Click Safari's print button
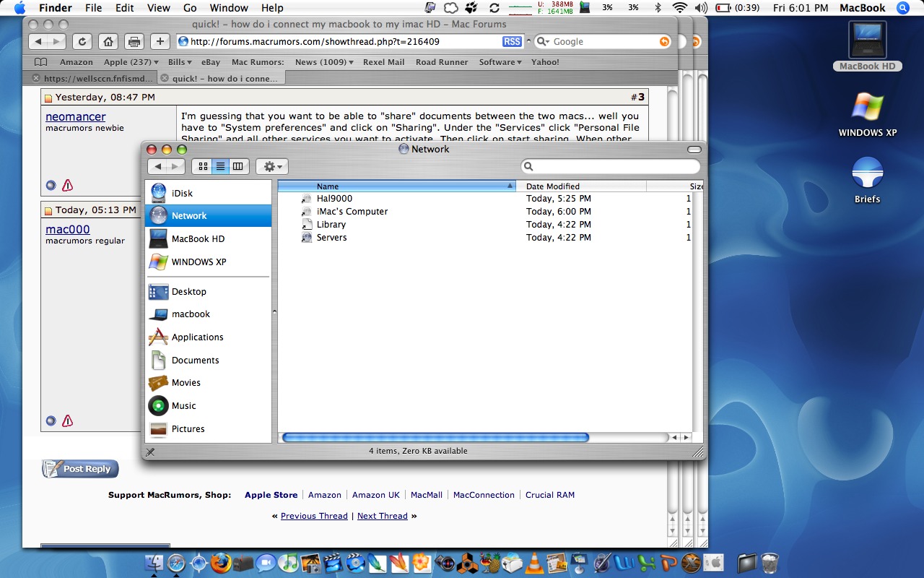924x578 pixels. [134, 42]
